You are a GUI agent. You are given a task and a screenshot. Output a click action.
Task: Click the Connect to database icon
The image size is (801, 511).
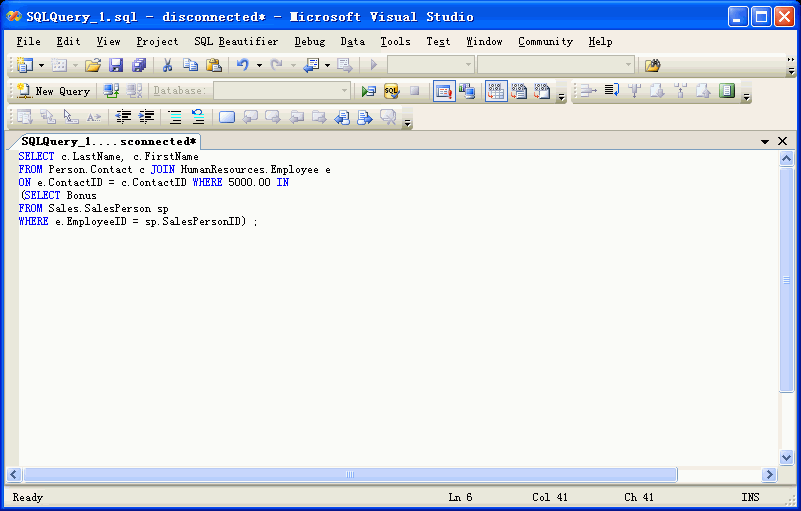111,91
